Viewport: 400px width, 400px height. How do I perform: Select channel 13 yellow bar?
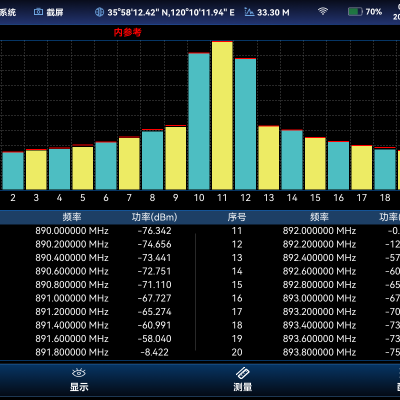click(x=269, y=158)
